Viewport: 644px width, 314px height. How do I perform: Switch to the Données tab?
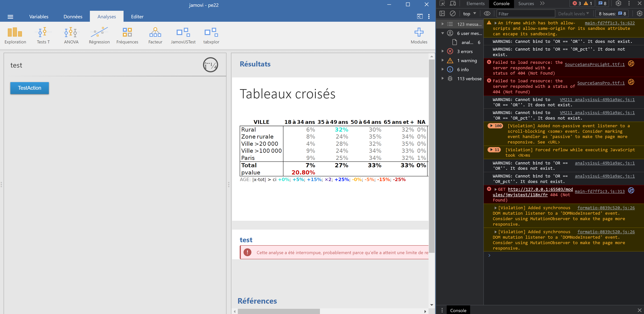[x=73, y=17]
